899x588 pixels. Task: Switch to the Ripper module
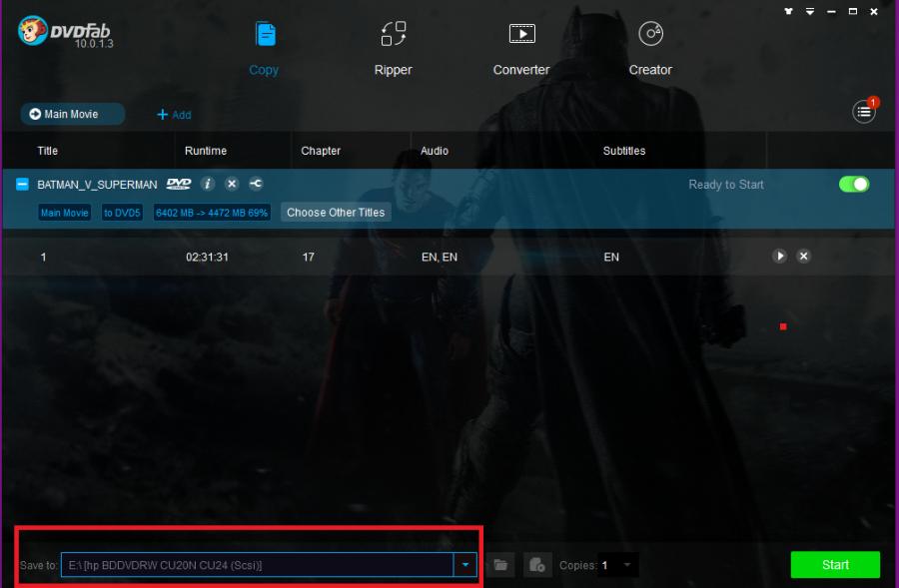pyautogui.click(x=393, y=49)
